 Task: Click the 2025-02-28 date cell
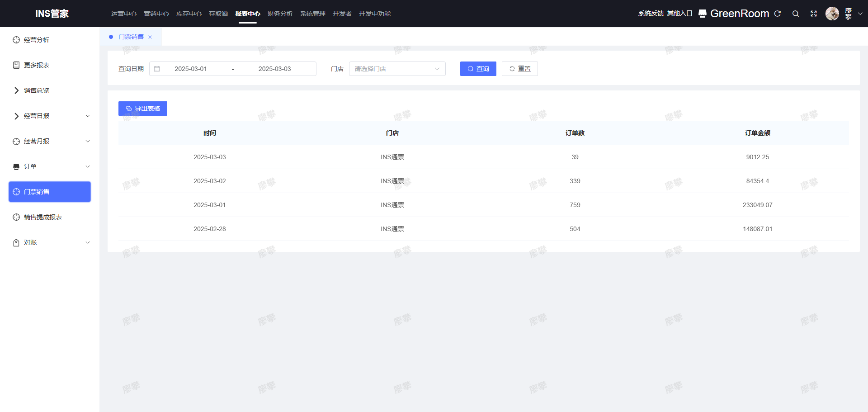tap(210, 229)
